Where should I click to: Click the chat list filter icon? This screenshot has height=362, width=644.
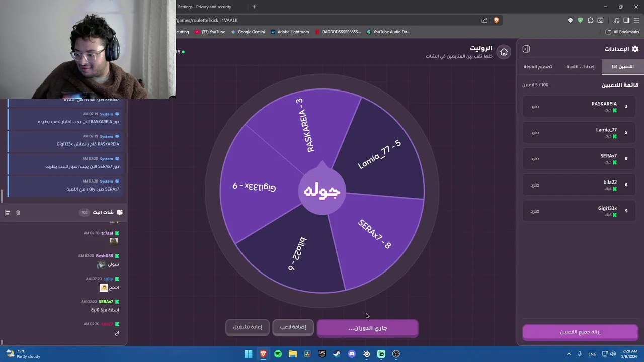point(7,213)
